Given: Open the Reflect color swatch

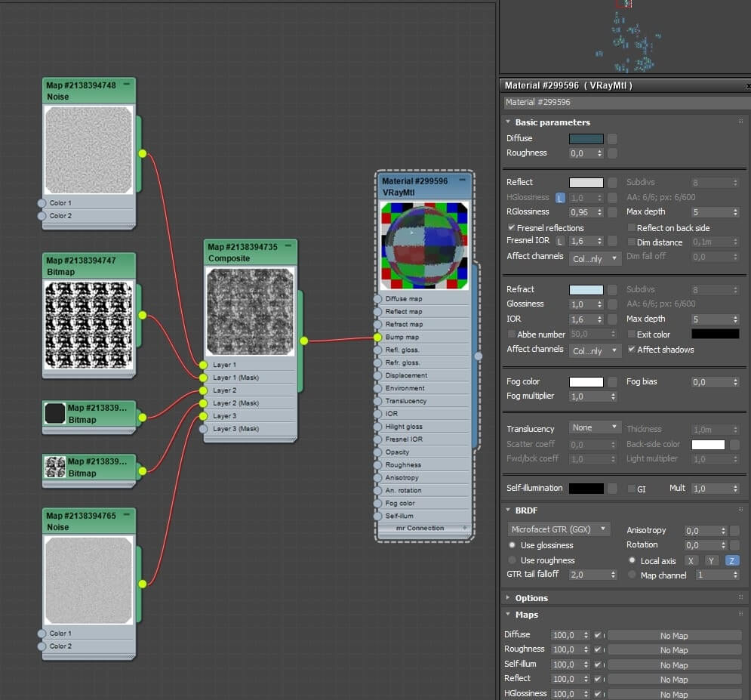Looking at the screenshot, I should click(586, 183).
